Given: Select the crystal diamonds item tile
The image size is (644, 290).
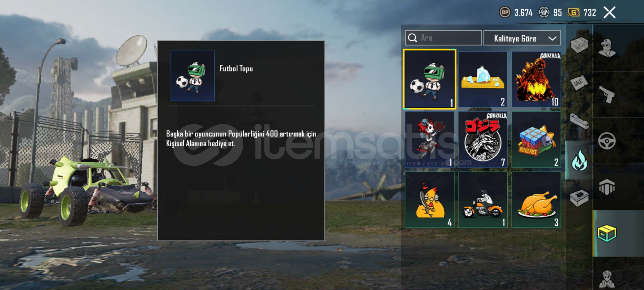Looking at the screenshot, I should 483,79.
